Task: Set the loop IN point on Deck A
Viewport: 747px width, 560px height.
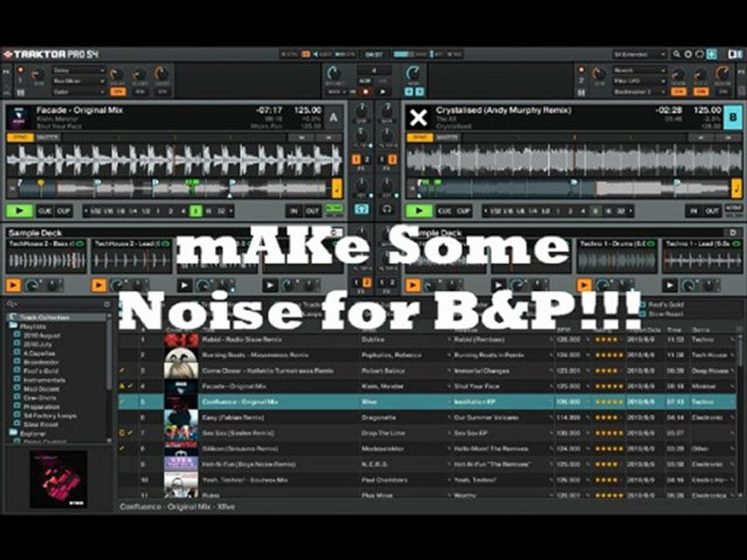Action: 294,211
